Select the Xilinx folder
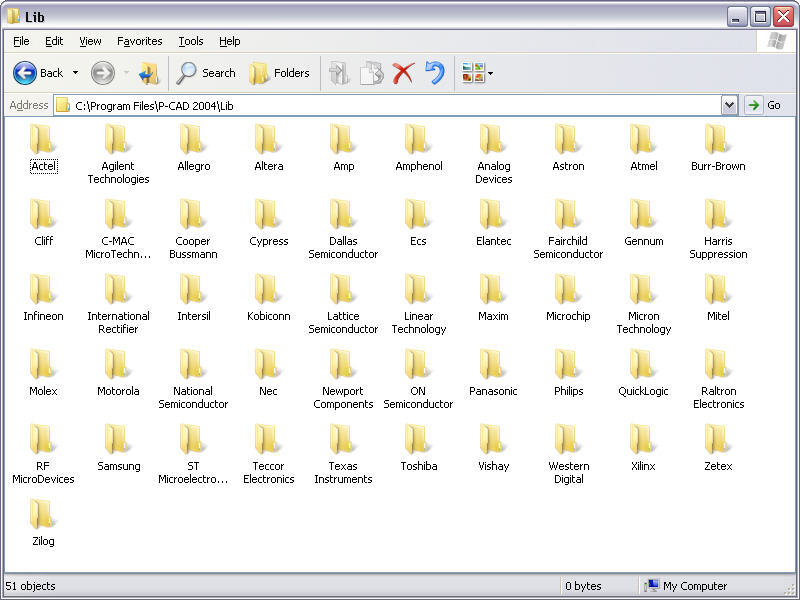 pyautogui.click(x=643, y=448)
